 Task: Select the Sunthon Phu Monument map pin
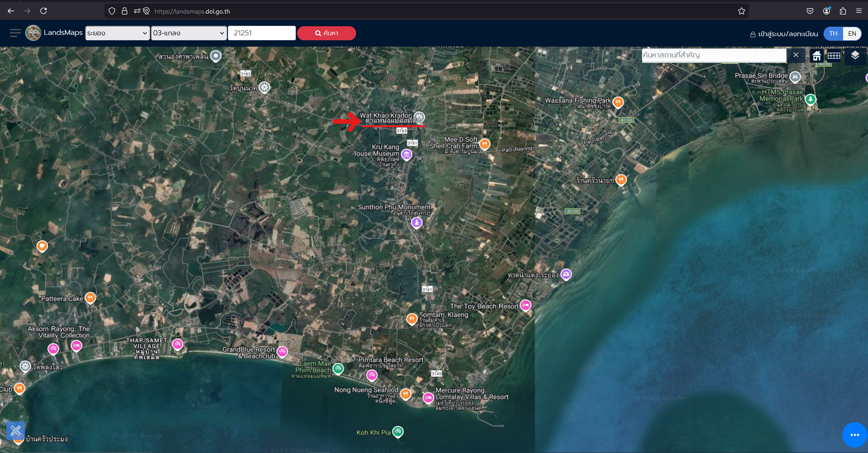[x=417, y=223]
